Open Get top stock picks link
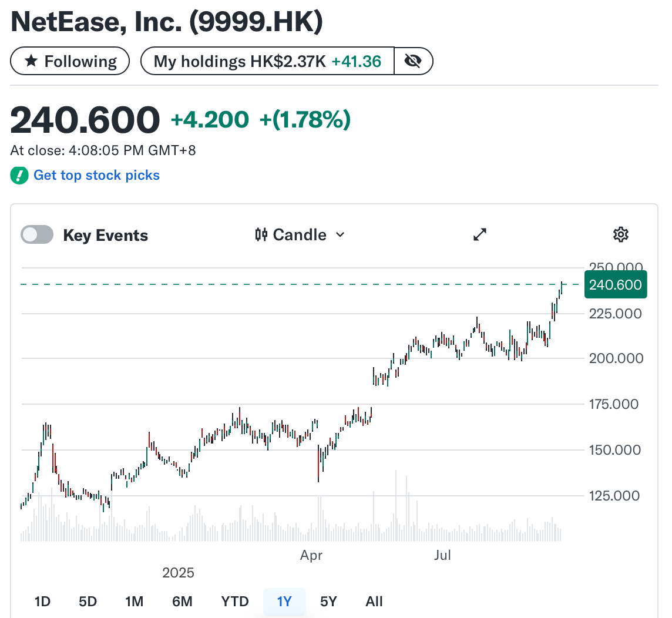Screen dimensions: 672x618 tap(96, 175)
